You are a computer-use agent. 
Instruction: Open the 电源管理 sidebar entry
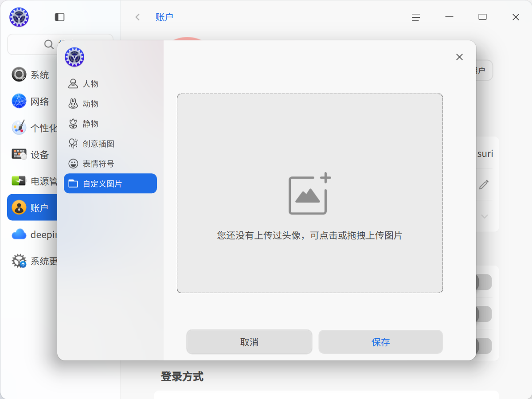(x=32, y=181)
